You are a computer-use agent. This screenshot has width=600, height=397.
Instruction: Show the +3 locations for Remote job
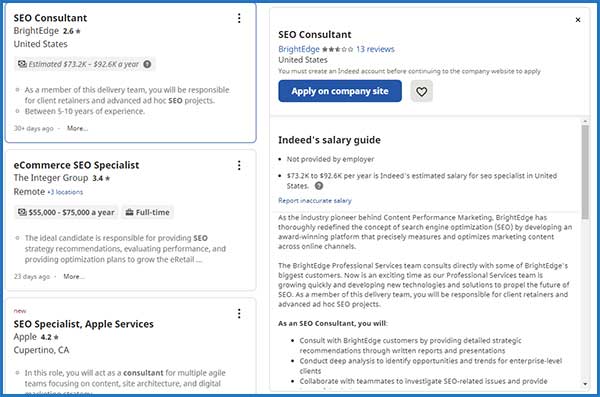[65, 192]
